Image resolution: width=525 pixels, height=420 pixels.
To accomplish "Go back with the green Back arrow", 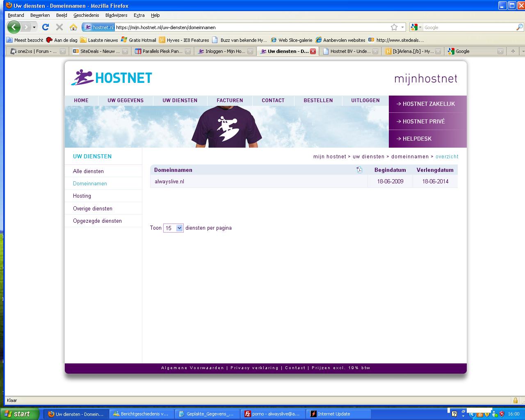I will pos(14,27).
